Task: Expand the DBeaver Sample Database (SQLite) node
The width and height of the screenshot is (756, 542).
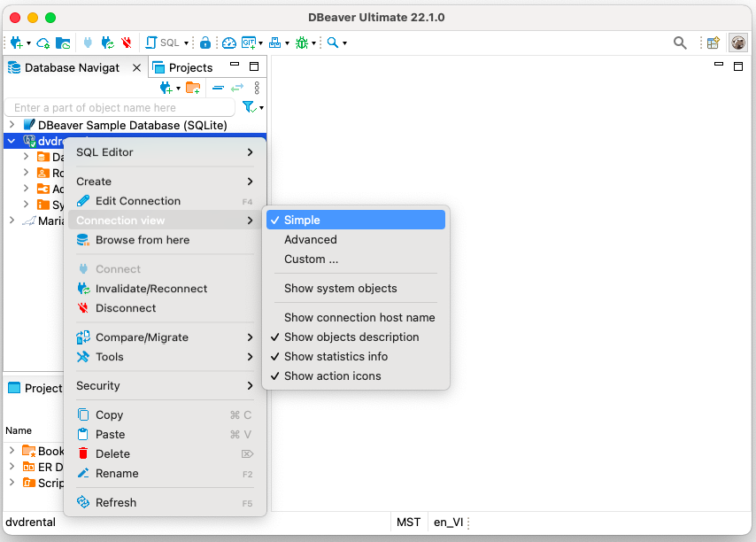Action: 12,125
